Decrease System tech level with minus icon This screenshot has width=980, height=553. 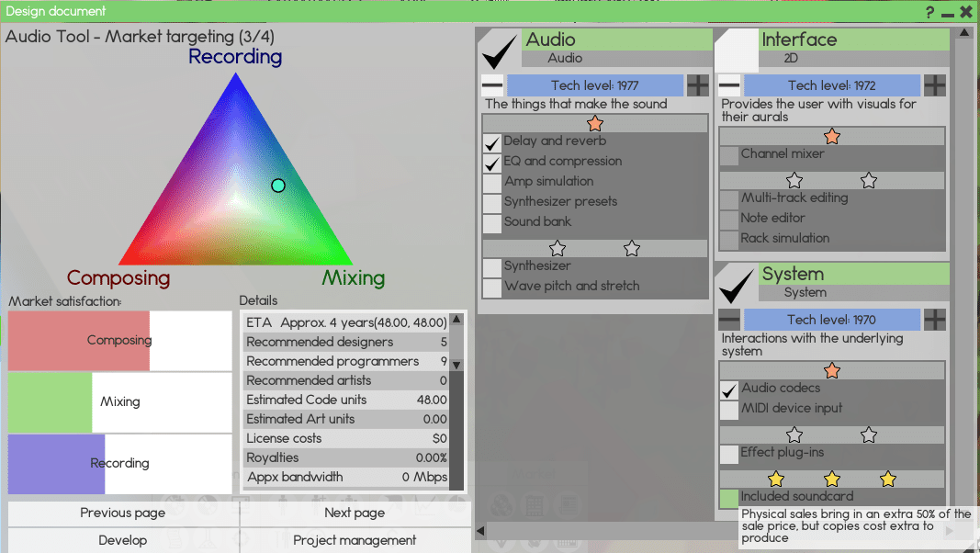coord(728,320)
